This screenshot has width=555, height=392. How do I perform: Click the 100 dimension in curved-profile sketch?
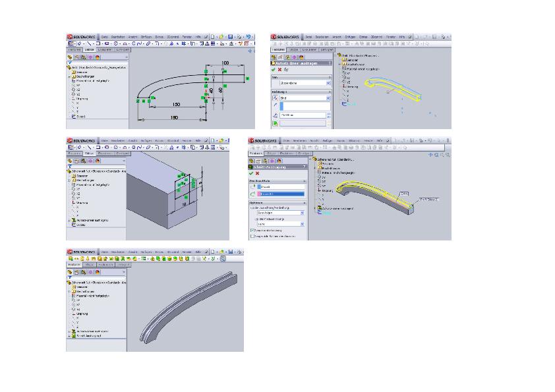coord(225,63)
